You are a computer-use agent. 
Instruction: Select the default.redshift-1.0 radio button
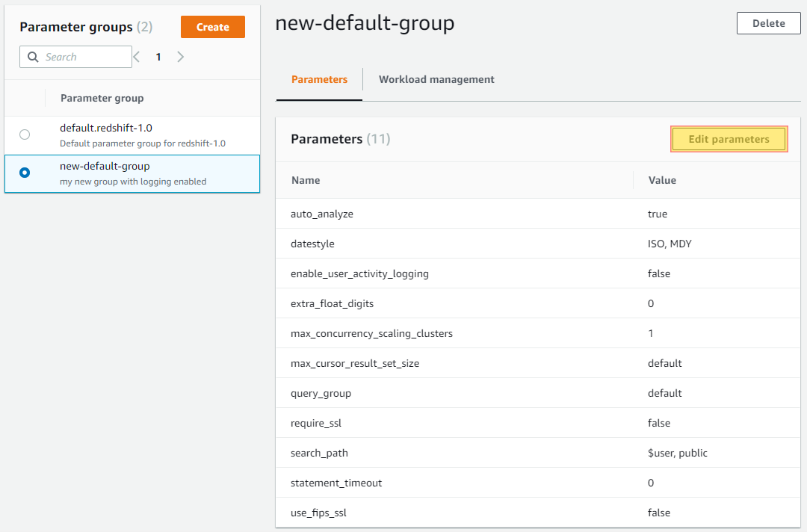[25, 134]
